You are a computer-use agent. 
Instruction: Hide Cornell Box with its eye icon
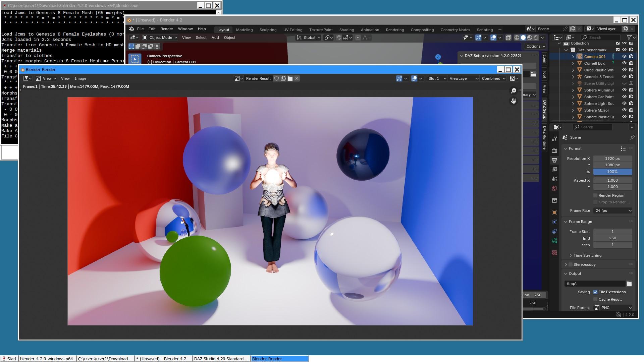pos(624,63)
